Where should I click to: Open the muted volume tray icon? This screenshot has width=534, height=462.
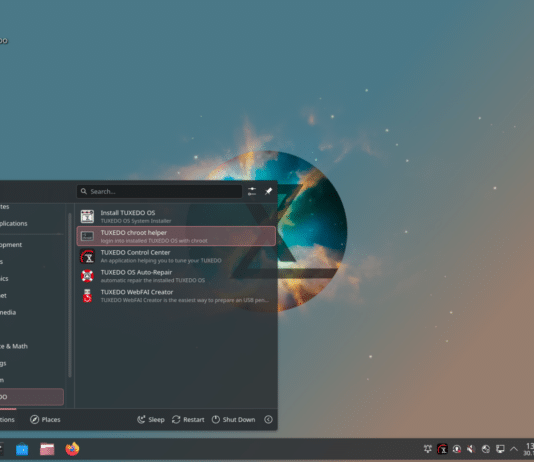coord(471,449)
